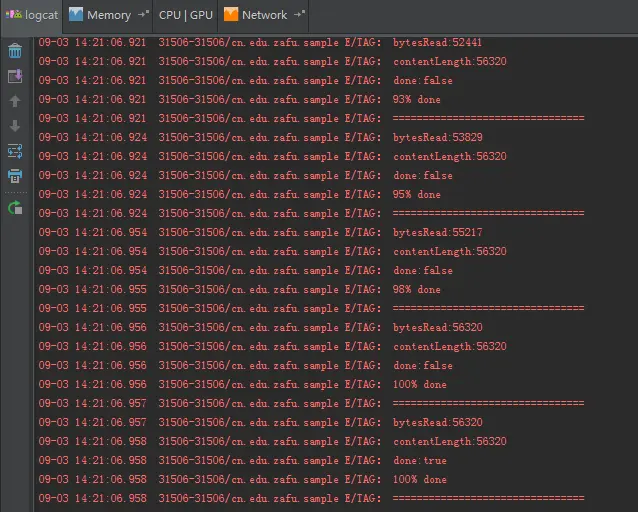Select the ==== separator line at 14:21:06.958
Viewport: 638px width, 512px height.
pyautogui.click(x=312, y=498)
